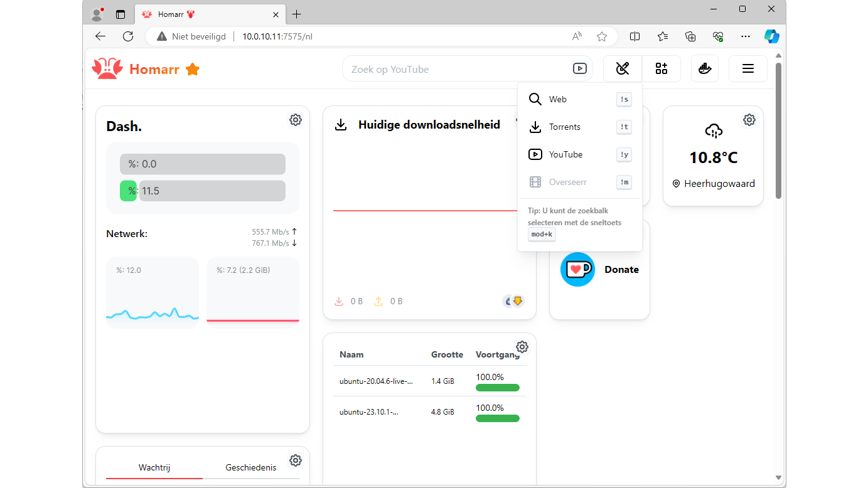Click the Homarr lobster logo

tap(107, 69)
